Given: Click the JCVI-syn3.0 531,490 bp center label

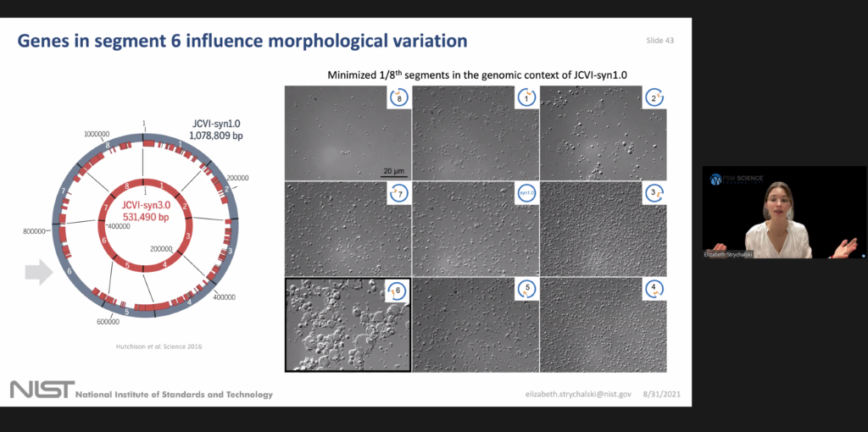Looking at the screenshot, I should pos(144,210).
